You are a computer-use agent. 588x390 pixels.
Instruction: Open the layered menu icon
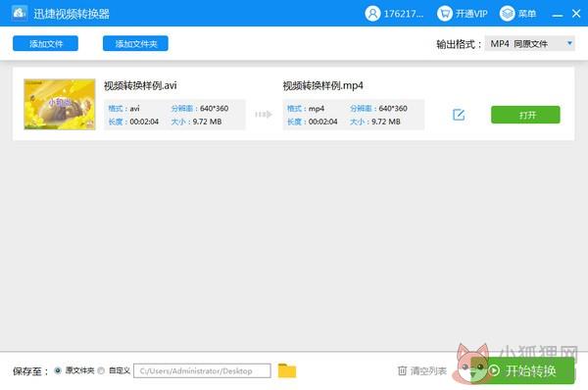507,14
